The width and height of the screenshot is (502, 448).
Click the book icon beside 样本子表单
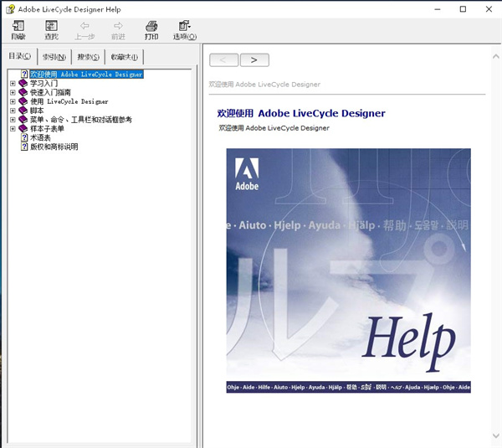[23, 129]
